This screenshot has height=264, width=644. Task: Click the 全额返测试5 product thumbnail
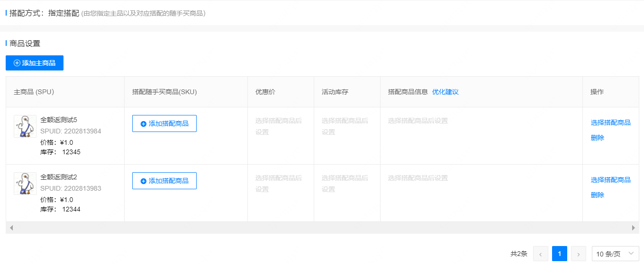click(x=25, y=126)
